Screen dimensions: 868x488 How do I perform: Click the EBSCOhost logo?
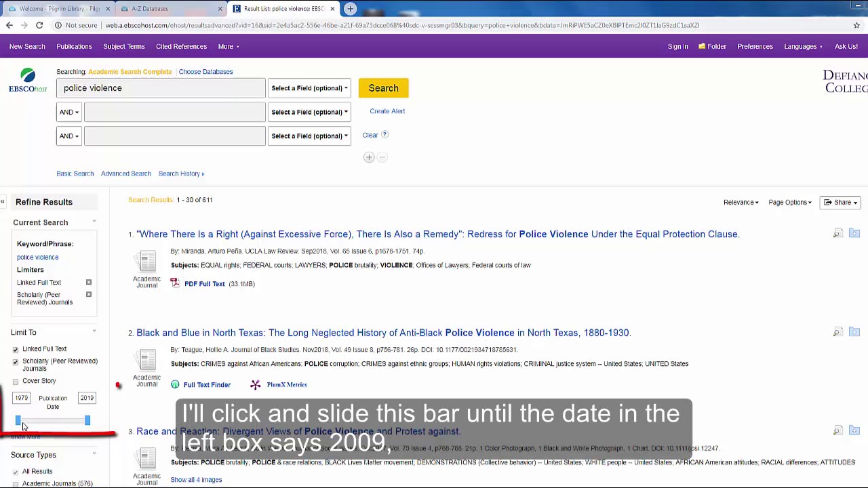(28, 80)
